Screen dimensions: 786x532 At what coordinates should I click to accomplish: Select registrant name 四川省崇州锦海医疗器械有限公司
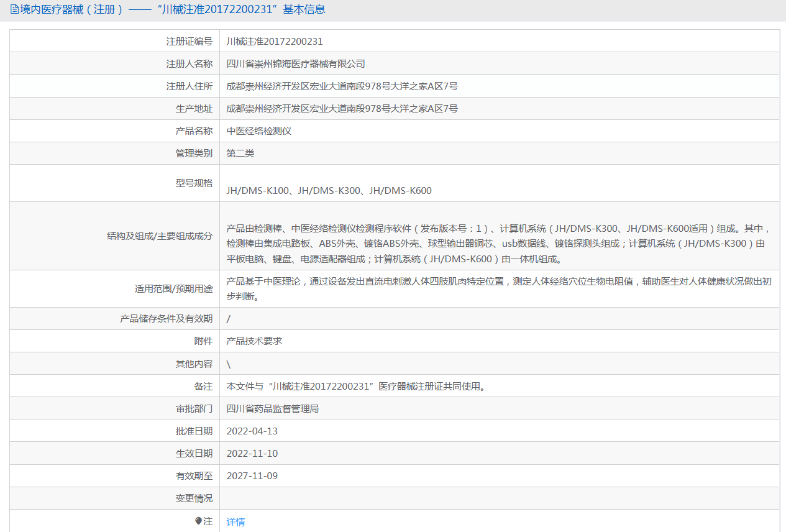(296, 63)
